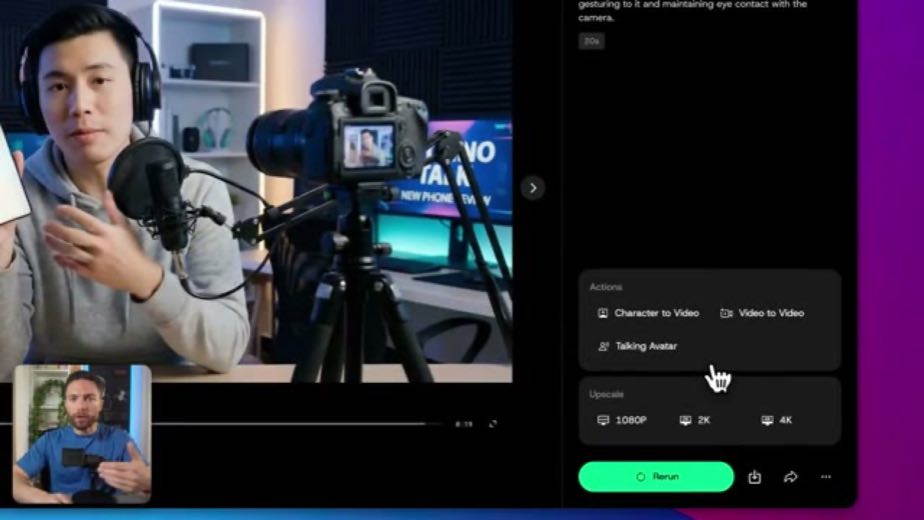Open the three-dot more options menu
The width and height of the screenshot is (924, 520).
coord(826,476)
